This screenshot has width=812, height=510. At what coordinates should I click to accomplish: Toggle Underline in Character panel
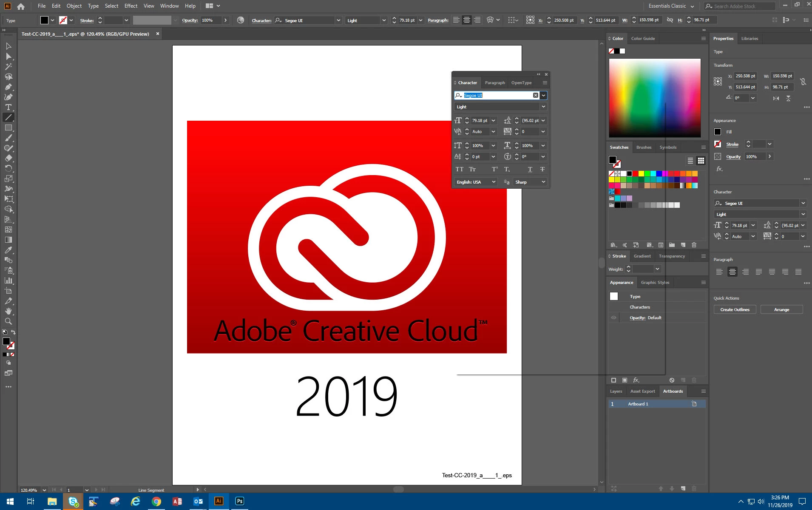(x=530, y=169)
